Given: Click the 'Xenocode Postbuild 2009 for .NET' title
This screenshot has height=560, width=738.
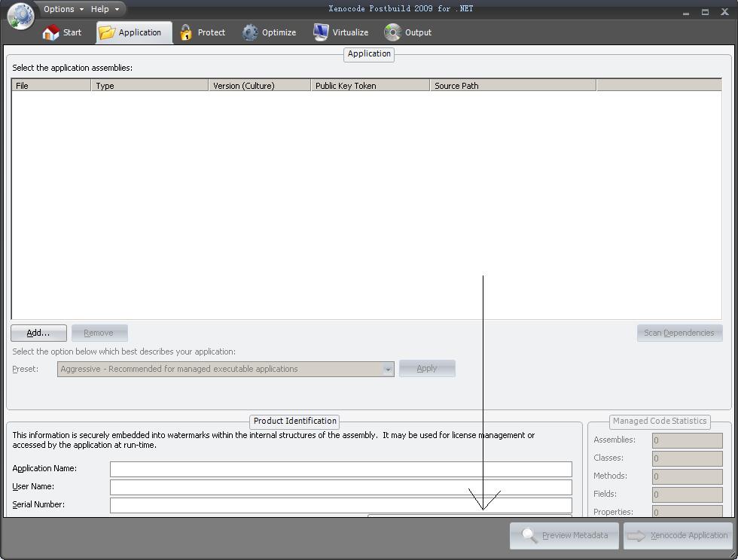Looking at the screenshot, I should [x=401, y=8].
